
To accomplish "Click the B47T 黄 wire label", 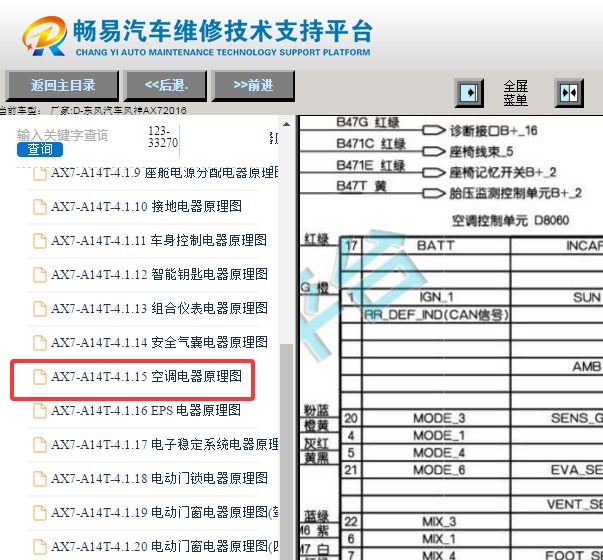I will click(361, 186).
